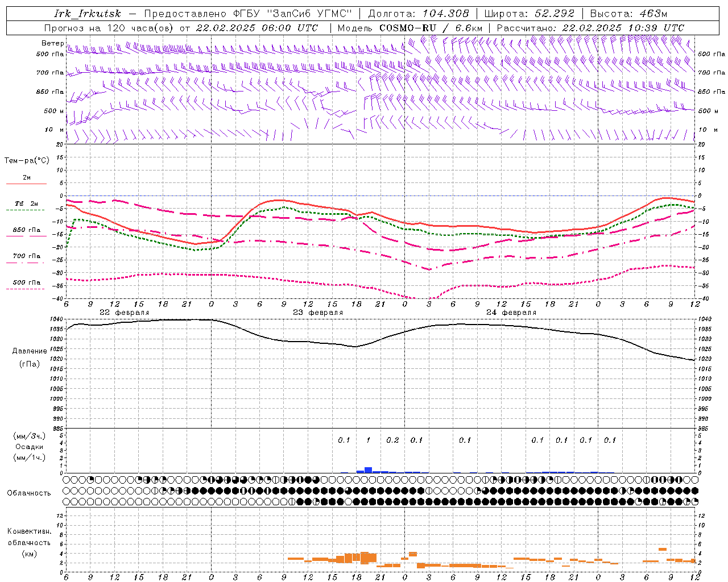
Task: Click the tallest blue precipitation bar
Action: pyautogui.click(x=369, y=470)
